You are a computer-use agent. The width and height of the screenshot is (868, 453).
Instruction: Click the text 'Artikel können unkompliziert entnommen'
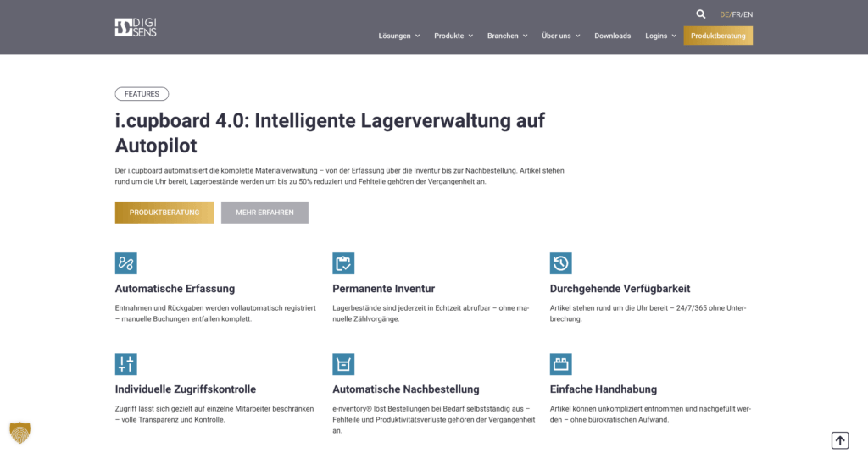coord(650,414)
